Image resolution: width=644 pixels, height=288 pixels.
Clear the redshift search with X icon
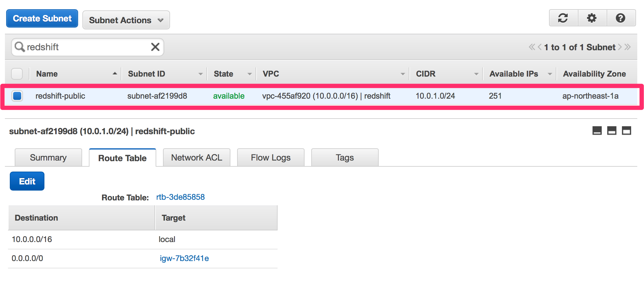(x=155, y=47)
